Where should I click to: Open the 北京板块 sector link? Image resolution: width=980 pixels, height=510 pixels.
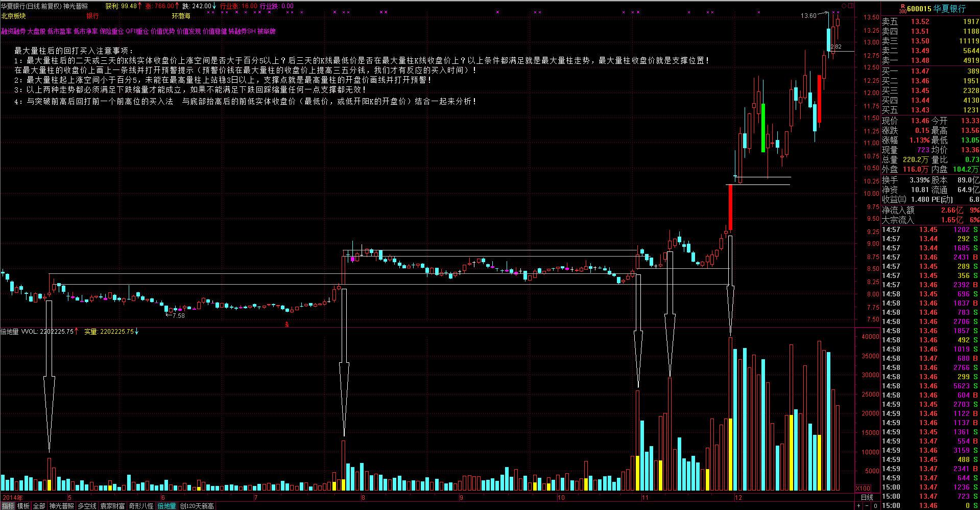click(x=13, y=16)
